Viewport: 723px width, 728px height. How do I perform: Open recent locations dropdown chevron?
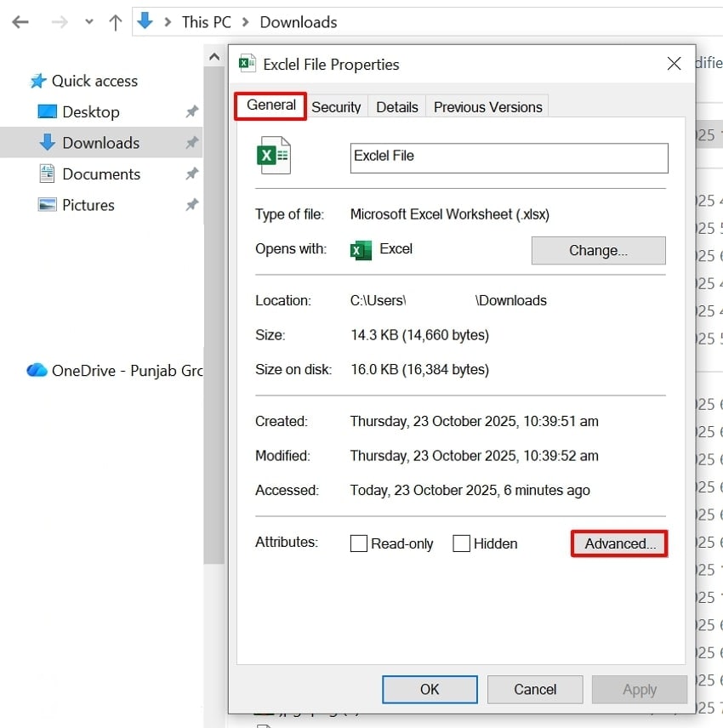pos(89,22)
